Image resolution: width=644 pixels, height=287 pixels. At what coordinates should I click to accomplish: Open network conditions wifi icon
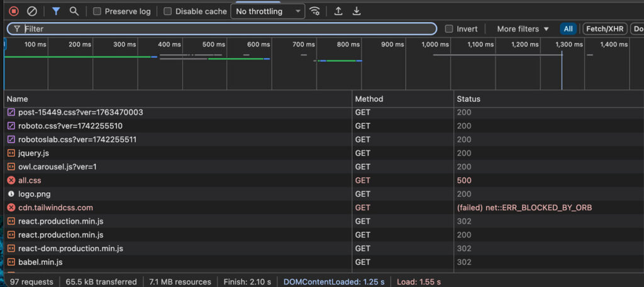click(315, 11)
